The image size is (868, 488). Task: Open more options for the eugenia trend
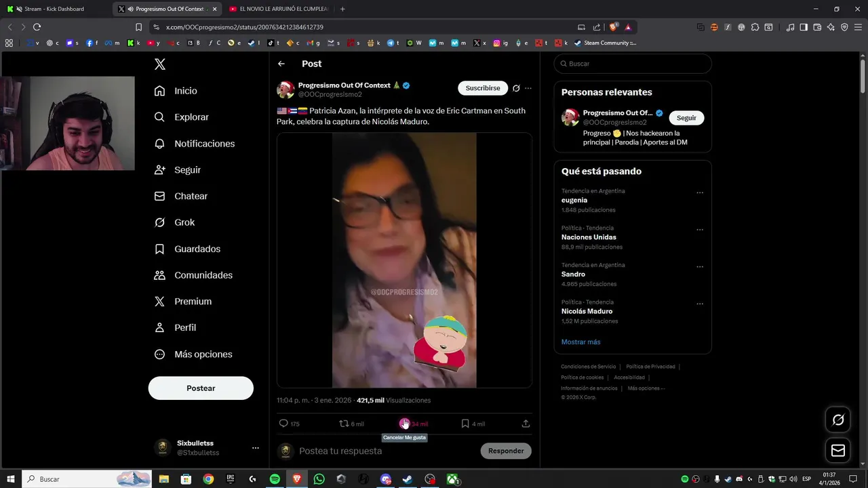tap(700, 192)
